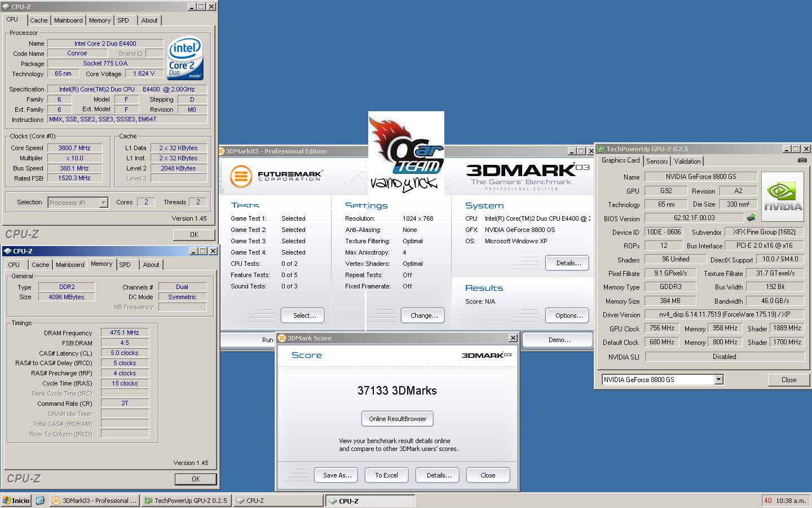This screenshot has height=508, width=812.
Task: Click the Rated FSB 1520.3 MHz value
Action: 74,178
